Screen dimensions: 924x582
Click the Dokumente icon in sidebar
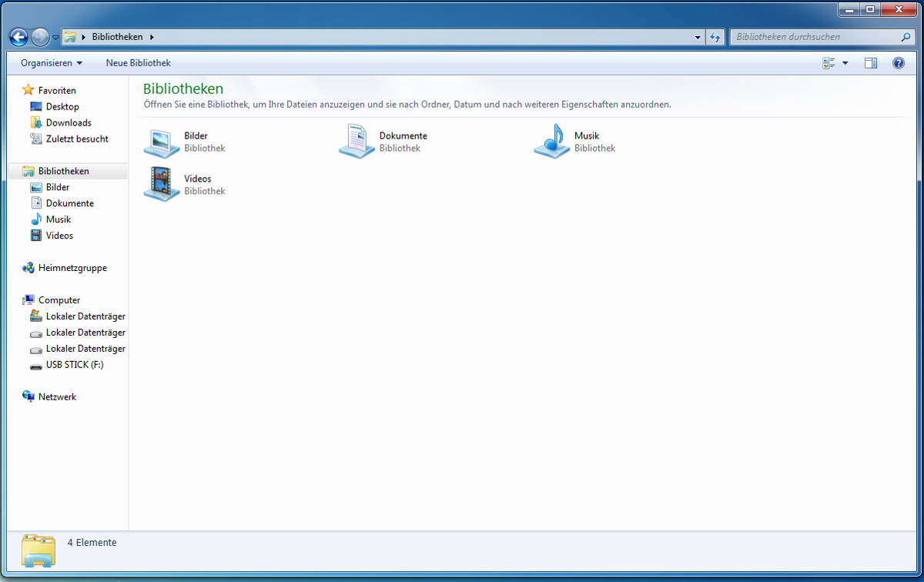click(35, 203)
